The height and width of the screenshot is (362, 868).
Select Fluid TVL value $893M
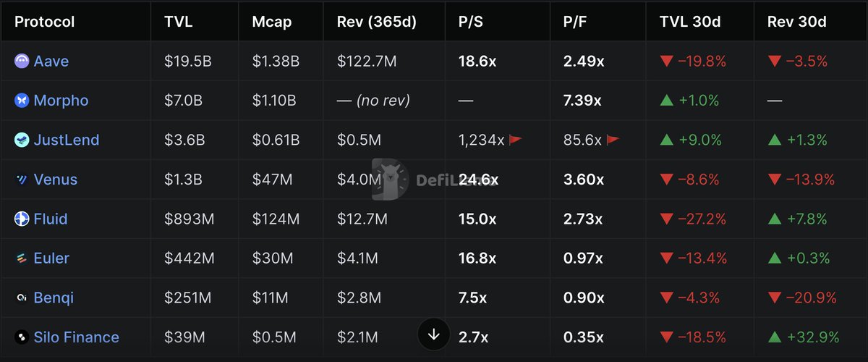[188, 219]
